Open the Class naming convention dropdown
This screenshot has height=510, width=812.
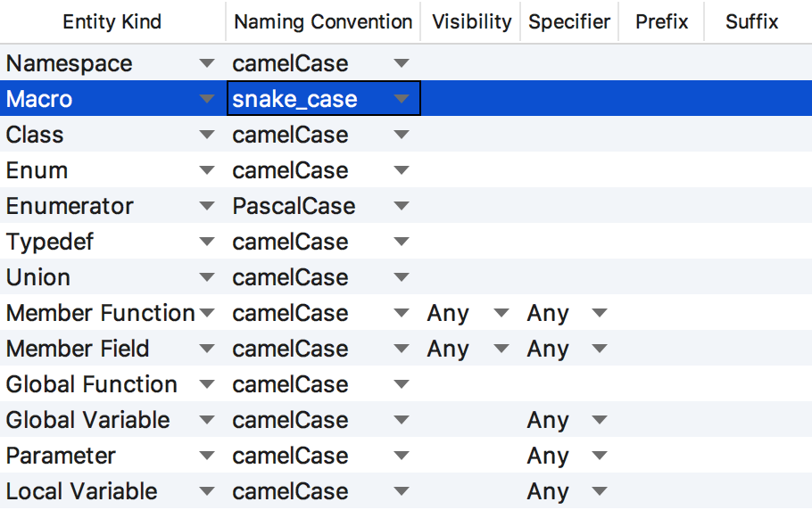point(401,135)
